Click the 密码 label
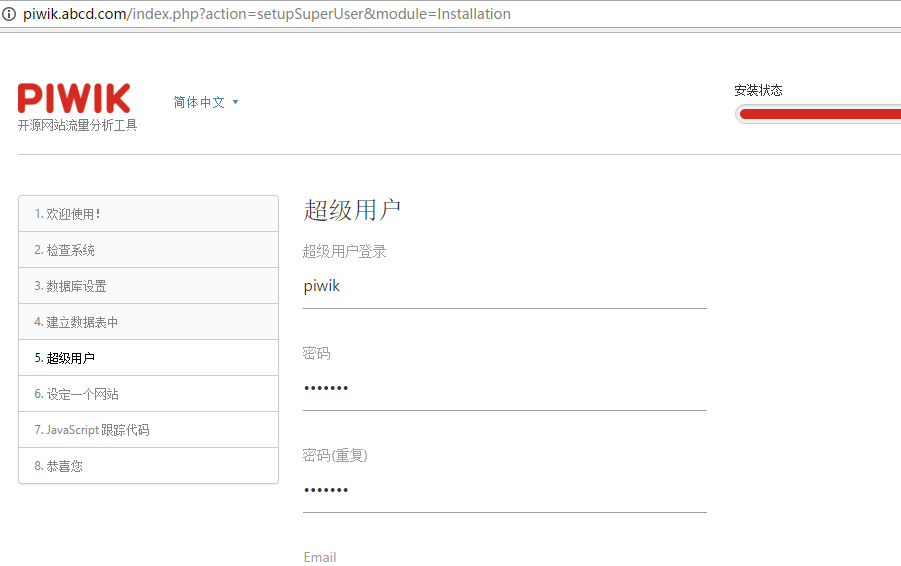 tap(317, 353)
